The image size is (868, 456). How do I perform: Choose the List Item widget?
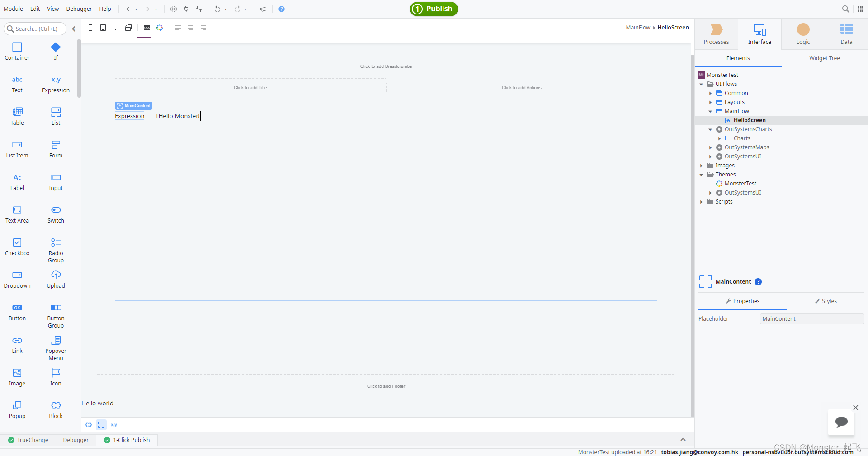[17, 149]
